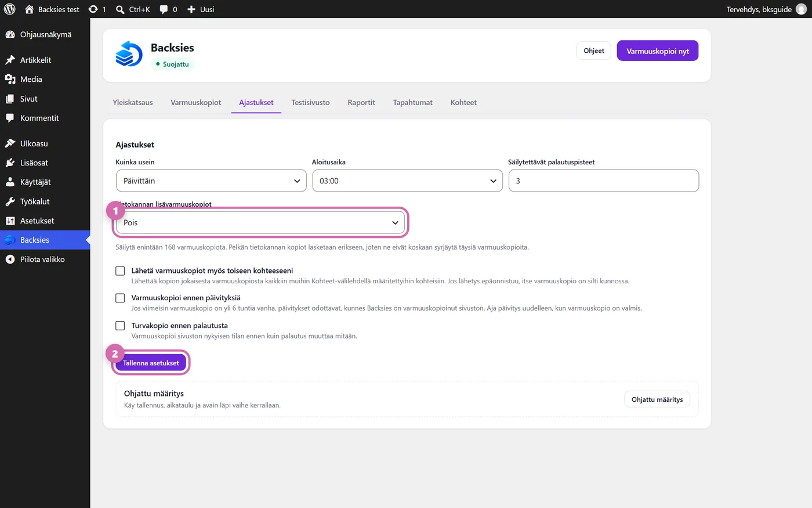Check Turvakopio ennen palautusta option
This screenshot has height=508, width=812.
tap(120, 326)
